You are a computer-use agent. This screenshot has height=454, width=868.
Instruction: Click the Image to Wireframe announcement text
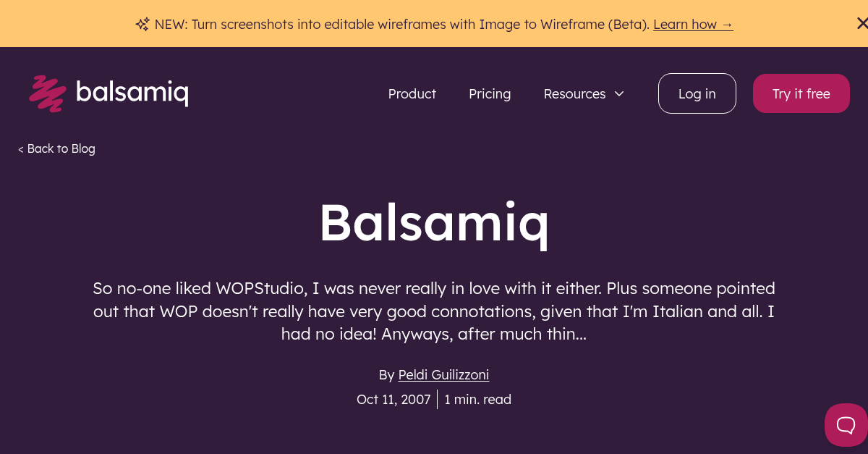(402, 24)
